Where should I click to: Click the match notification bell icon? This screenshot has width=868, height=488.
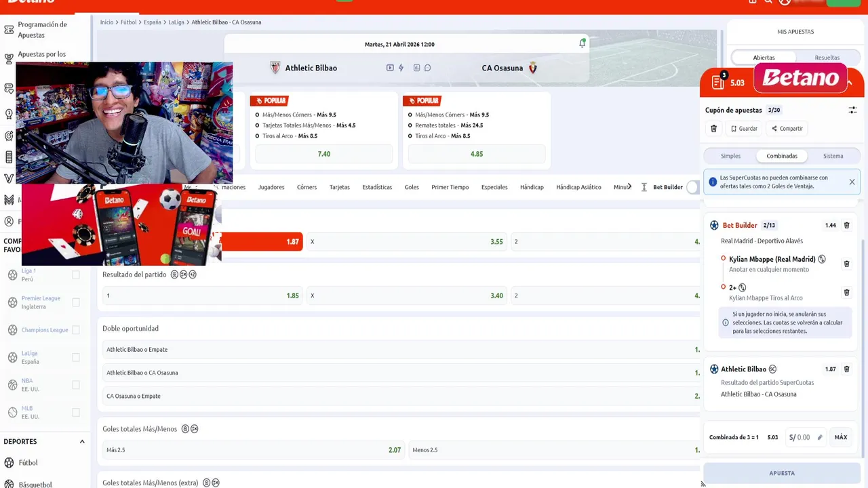click(582, 43)
